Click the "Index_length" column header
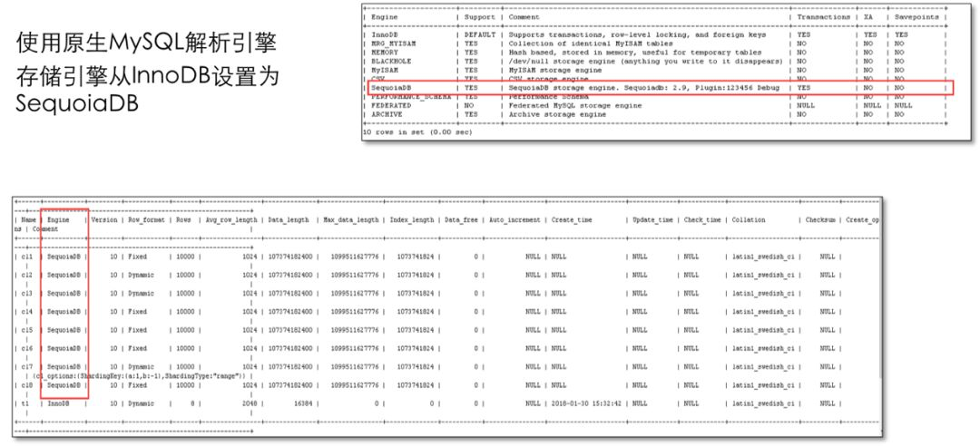Image resolution: width=980 pixels, height=446 pixels. click(x=412, y=220)
